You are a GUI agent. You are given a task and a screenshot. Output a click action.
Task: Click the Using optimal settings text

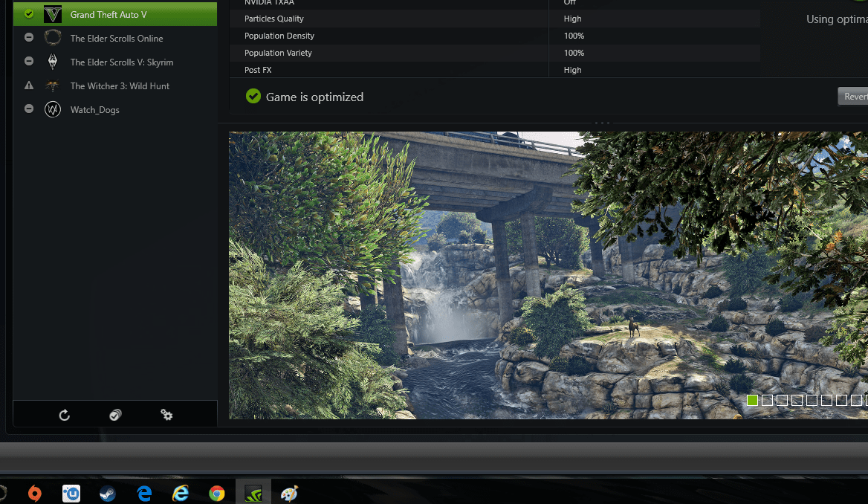click(837, 19)
